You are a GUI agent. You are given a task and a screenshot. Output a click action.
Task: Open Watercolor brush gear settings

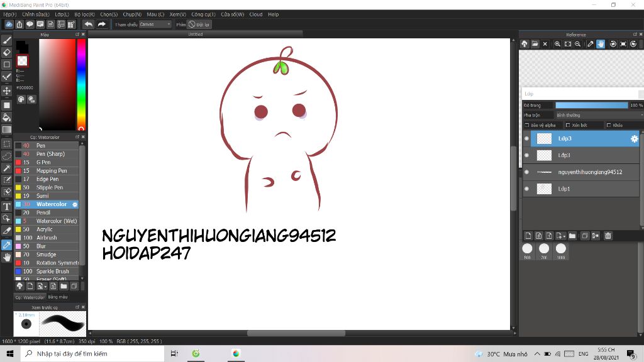pos(75,204)
